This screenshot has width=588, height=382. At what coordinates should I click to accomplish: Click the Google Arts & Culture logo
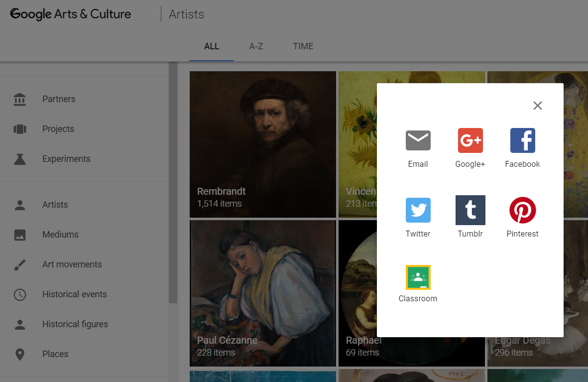click(x=71, y=14)
